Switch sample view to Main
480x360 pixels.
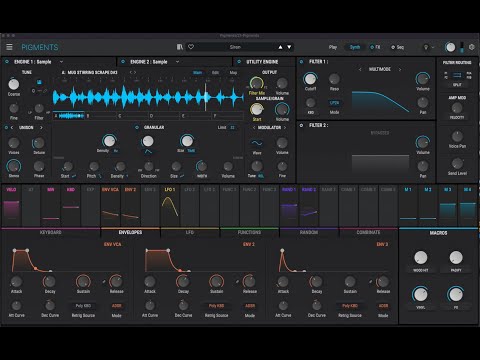point(197,72)
